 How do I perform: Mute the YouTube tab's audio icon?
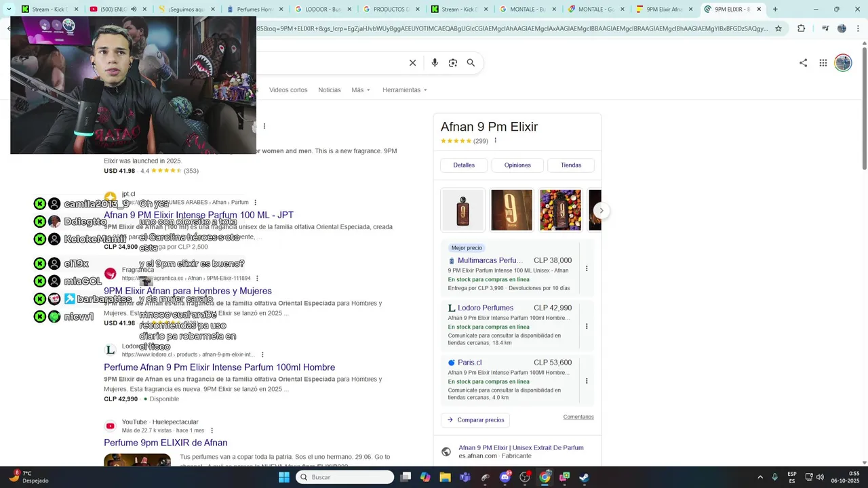pyautogui.click(x=134, y=9)
